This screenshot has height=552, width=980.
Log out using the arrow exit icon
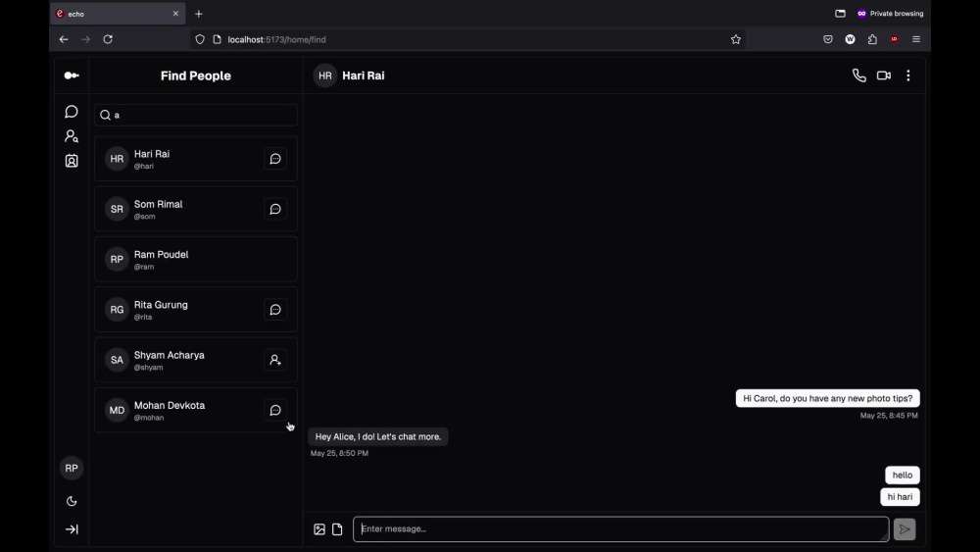(72, 529)
